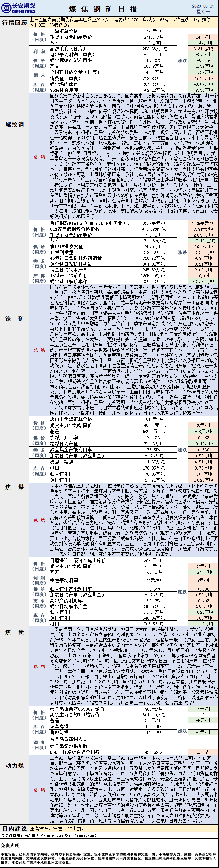Click the value 2080元/吨

tap(154, 560)
